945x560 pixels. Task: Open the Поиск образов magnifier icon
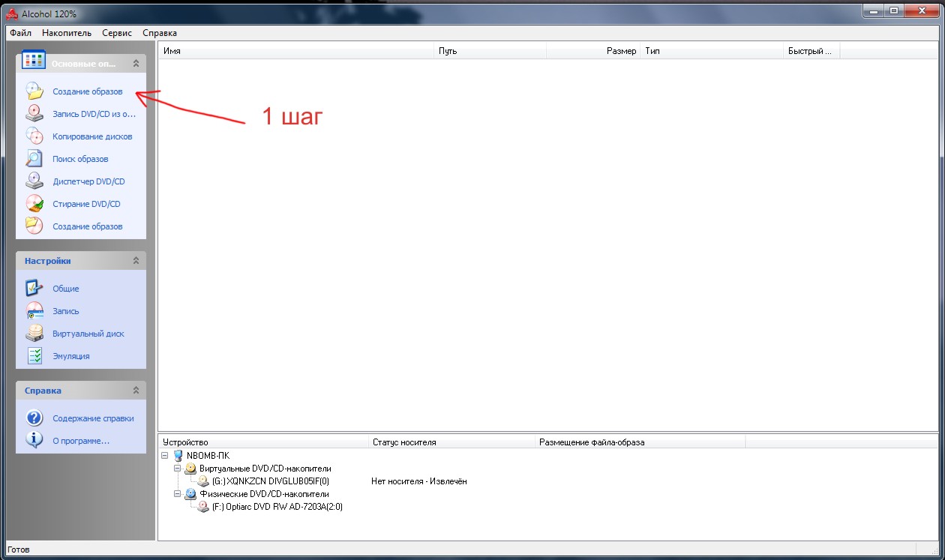tap(34, 159)
